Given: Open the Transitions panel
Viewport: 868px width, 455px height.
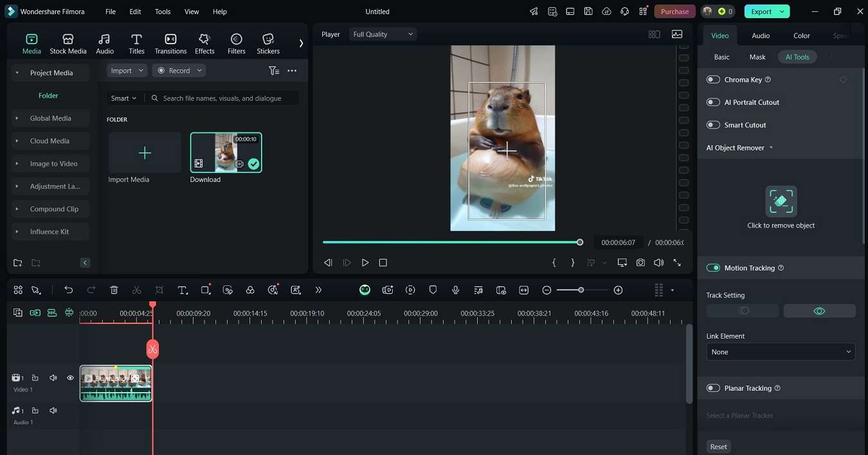Looking at the screenshot, I should 170,44.
